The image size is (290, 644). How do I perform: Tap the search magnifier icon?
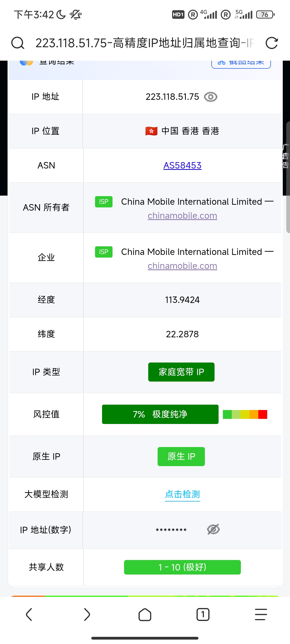[18, 43]
